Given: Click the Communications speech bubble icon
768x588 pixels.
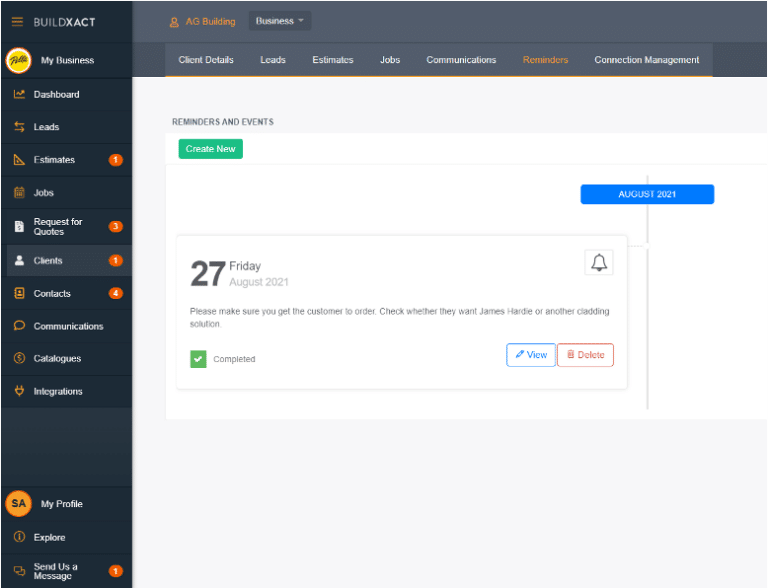Looking at the screenshot, I should (19, 326).
